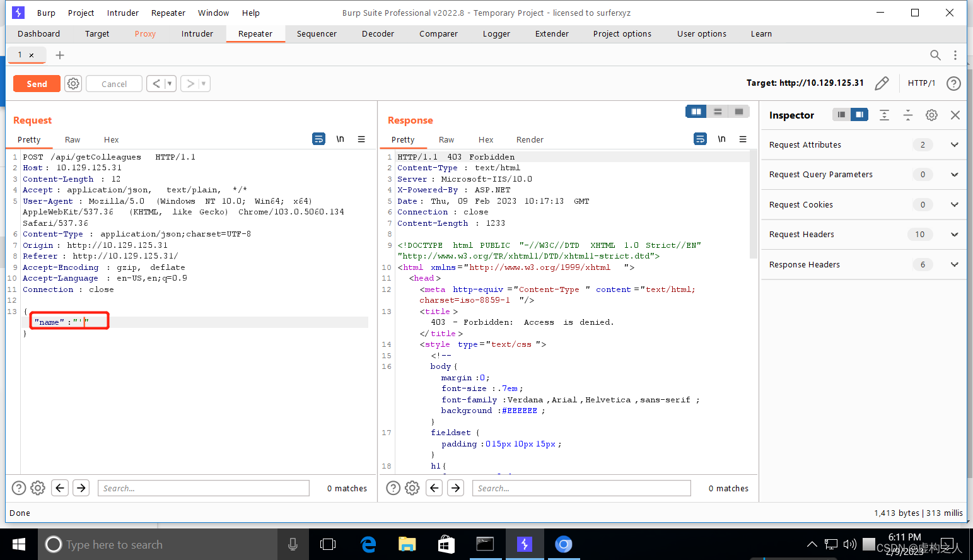Click the response vertical scrollbar
Image resolution: width=973 pixels, height=560 pixels.
(x=753, y=204)
